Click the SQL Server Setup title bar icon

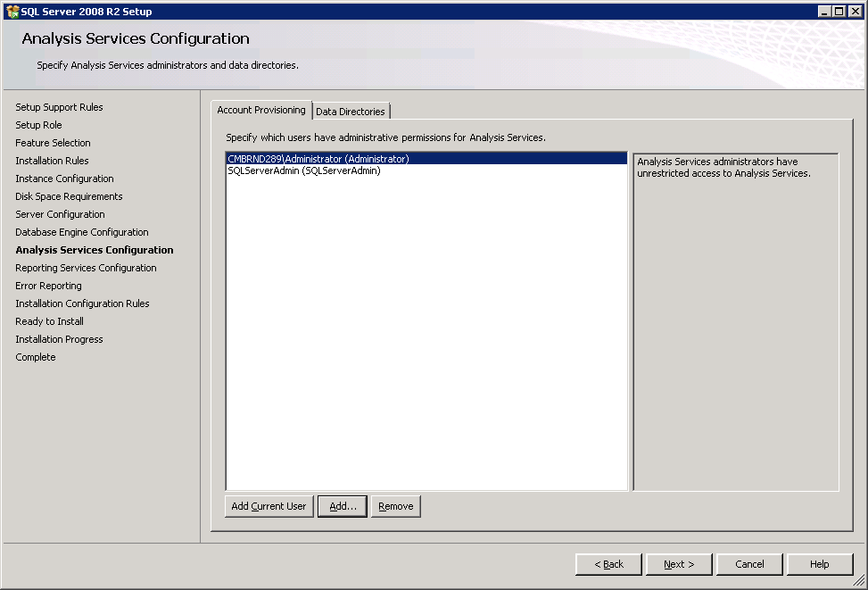point(12,11)
